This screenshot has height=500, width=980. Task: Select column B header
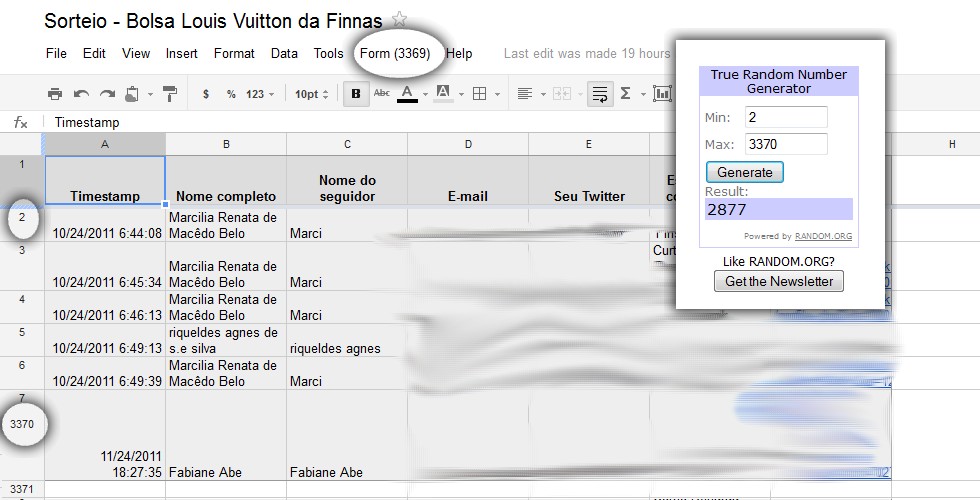click(x=226, y=144)
